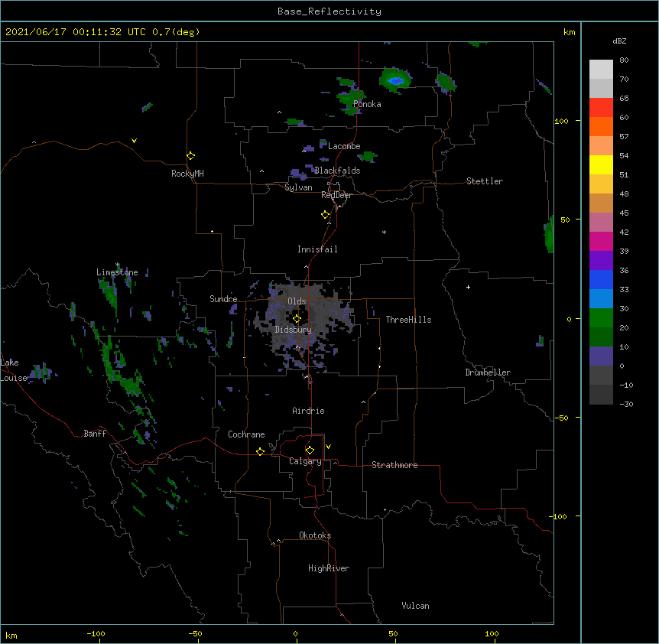Viewport: 659px width, 644px height.
Task: Click the yellow diamond marker between Olds and Didsbury
Action: click(297, 319)
